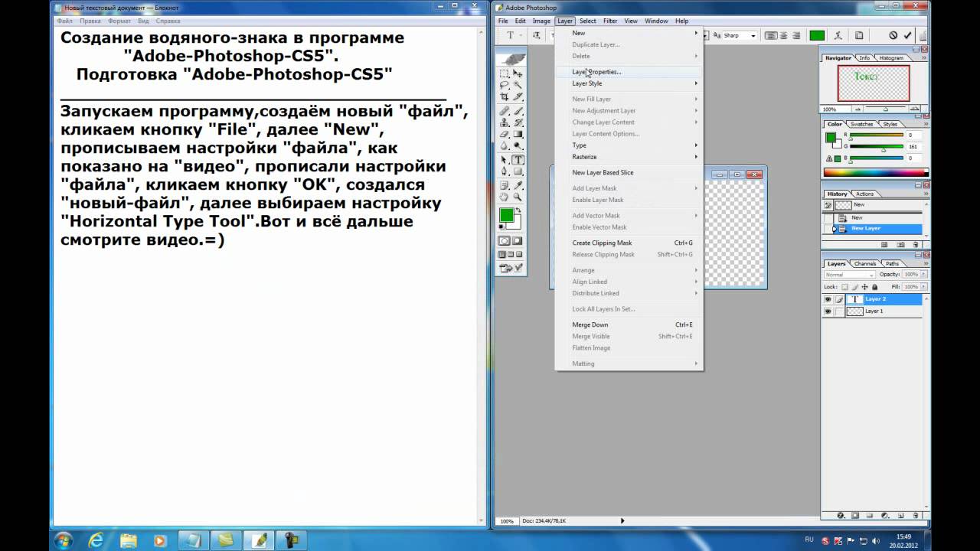Switch to Standard editing mode in toolbox
Viewport: 980px width, 551px height.
pyautogui.click(x=504, y=240)
